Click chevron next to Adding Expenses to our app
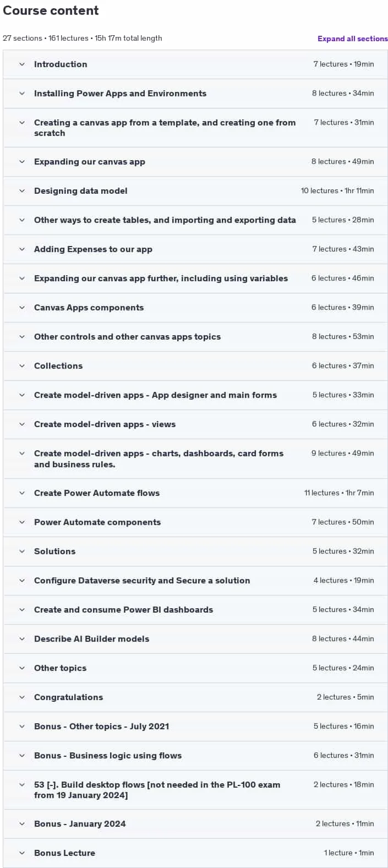The width and height of the screenshot is (388, 868). tap(22, 249)
